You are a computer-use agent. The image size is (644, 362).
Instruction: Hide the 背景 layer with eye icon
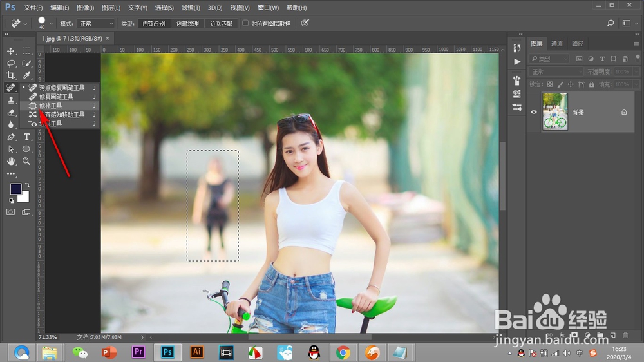[x=533, y=112]
